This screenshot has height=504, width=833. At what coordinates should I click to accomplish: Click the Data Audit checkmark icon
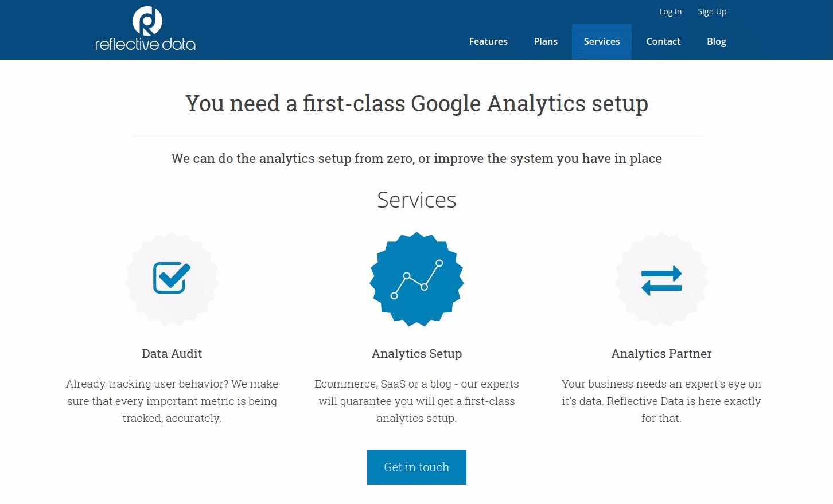(x=172, y=278)
